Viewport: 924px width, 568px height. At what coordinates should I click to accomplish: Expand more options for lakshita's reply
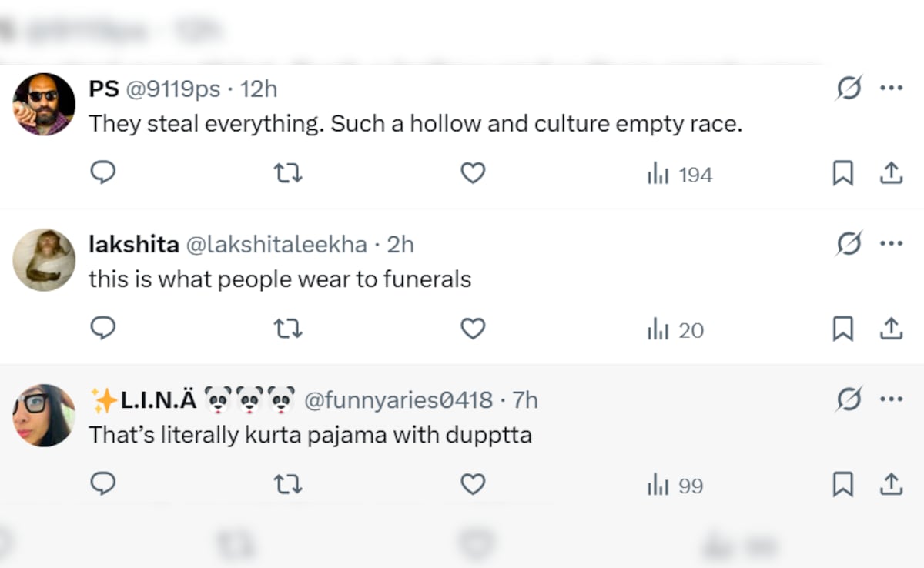coord(891,244)
